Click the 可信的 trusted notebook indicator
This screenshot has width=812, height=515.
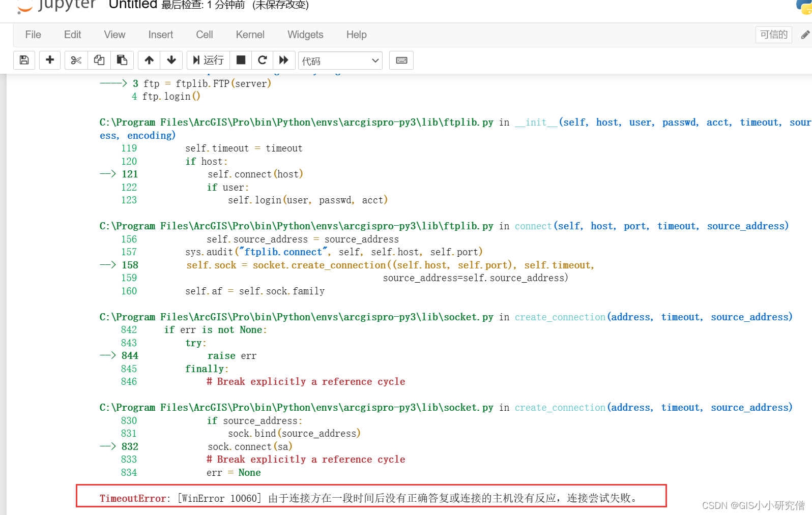pos(774,35)
